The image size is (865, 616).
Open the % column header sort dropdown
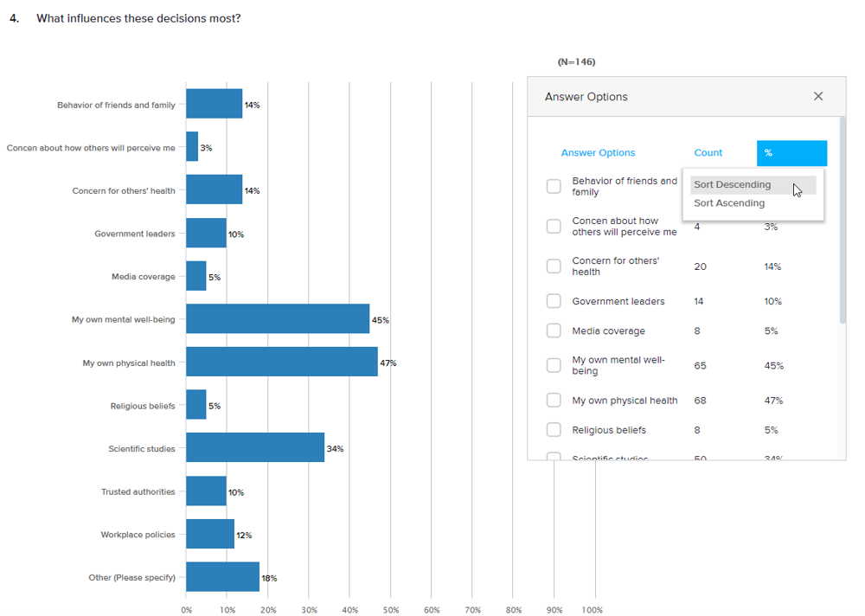coord(791,153)
